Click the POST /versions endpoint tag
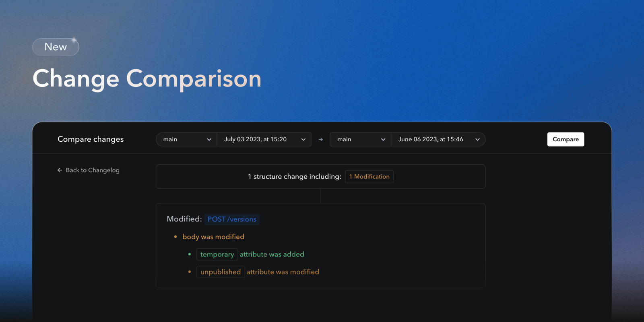 click(232, 219)
